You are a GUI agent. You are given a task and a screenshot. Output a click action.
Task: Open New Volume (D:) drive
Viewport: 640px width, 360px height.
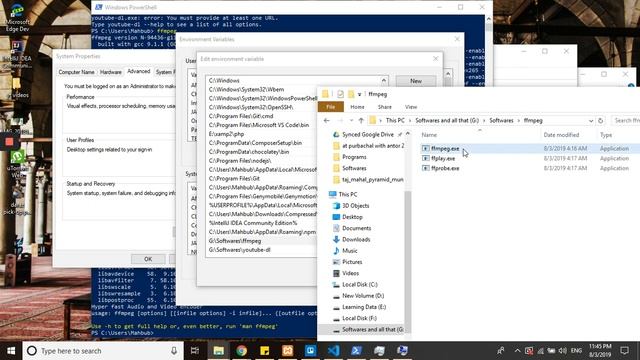coord(363,296)
